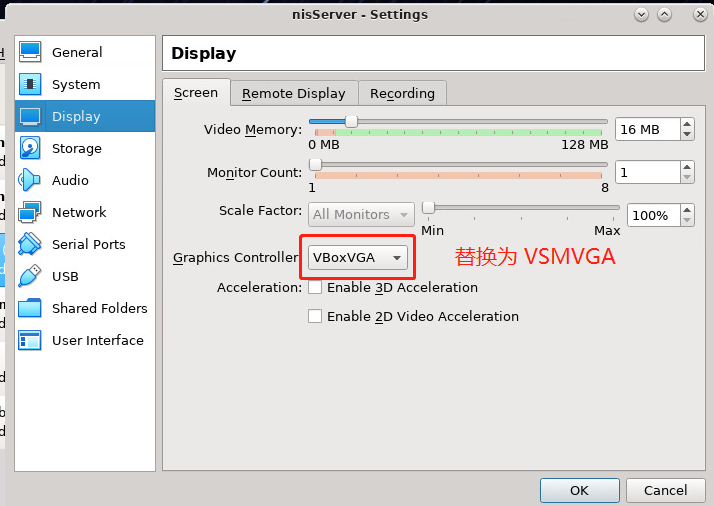This screenshot has width=714, height=506.
Task: Click the 16 MB video memory field
Action: (648, 129)
